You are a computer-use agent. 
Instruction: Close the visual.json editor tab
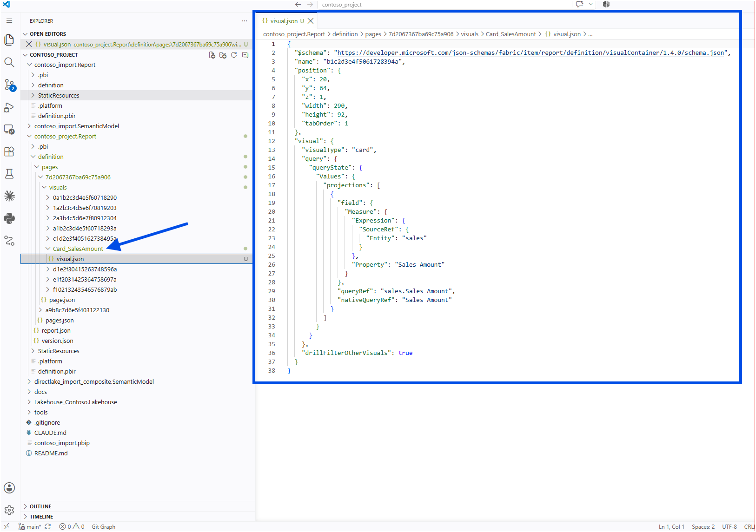click(311, 21)
